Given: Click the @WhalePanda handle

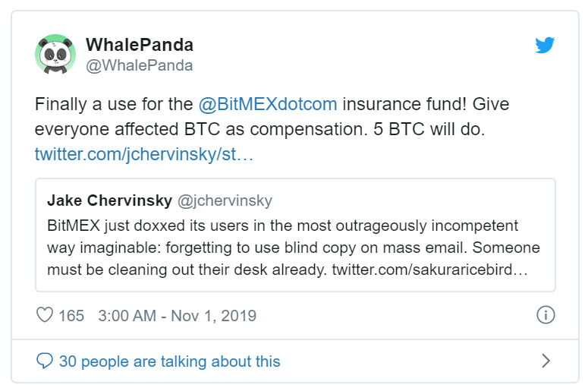Looking at the screenshot, I should click(x=139, y=65).
